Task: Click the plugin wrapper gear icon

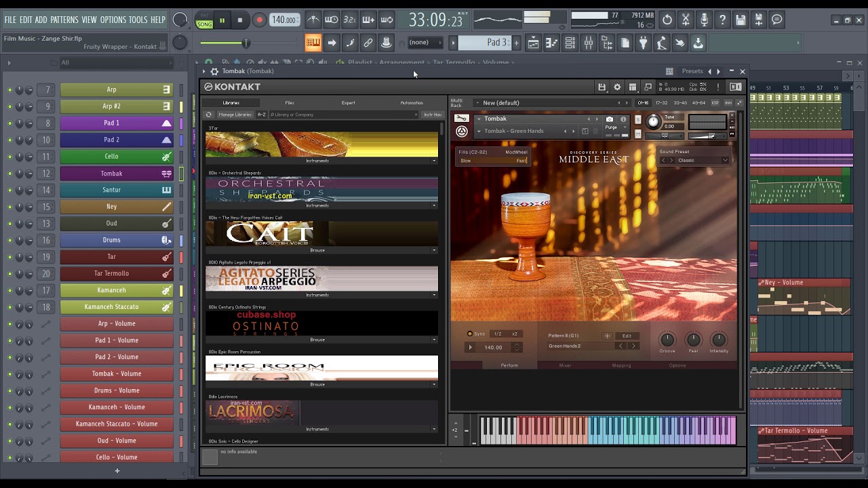Action: click(214, 71)
